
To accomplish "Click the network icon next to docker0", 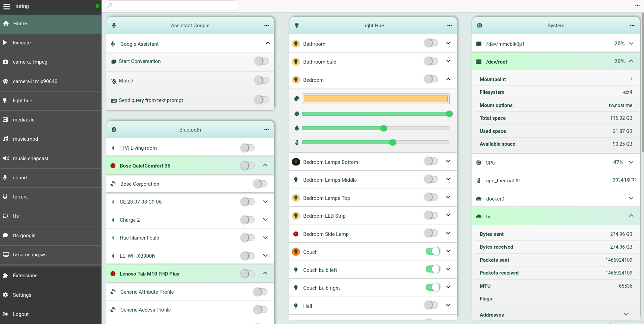I will 479,199.
